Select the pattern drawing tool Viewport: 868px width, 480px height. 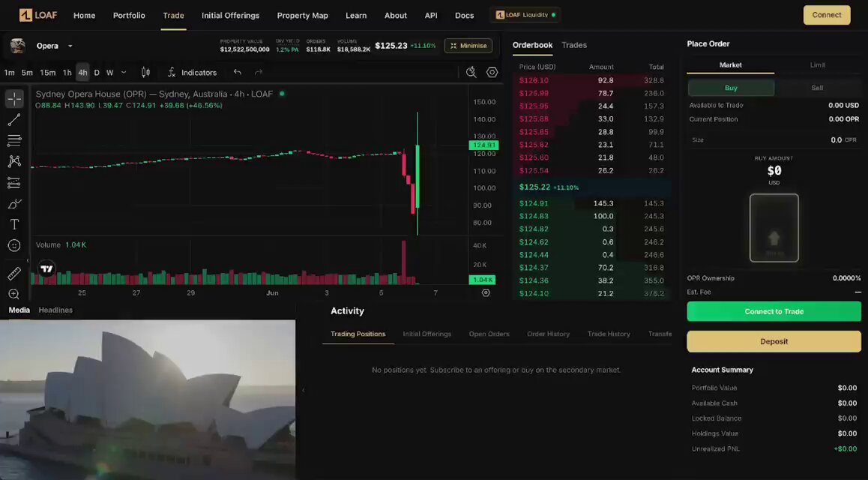(14, 161)
